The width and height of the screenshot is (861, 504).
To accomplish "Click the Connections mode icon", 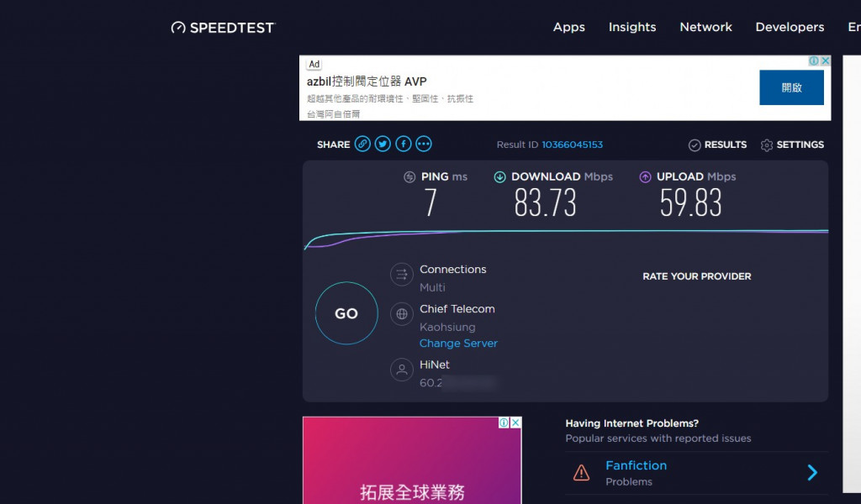I will (x=401, y=275).
